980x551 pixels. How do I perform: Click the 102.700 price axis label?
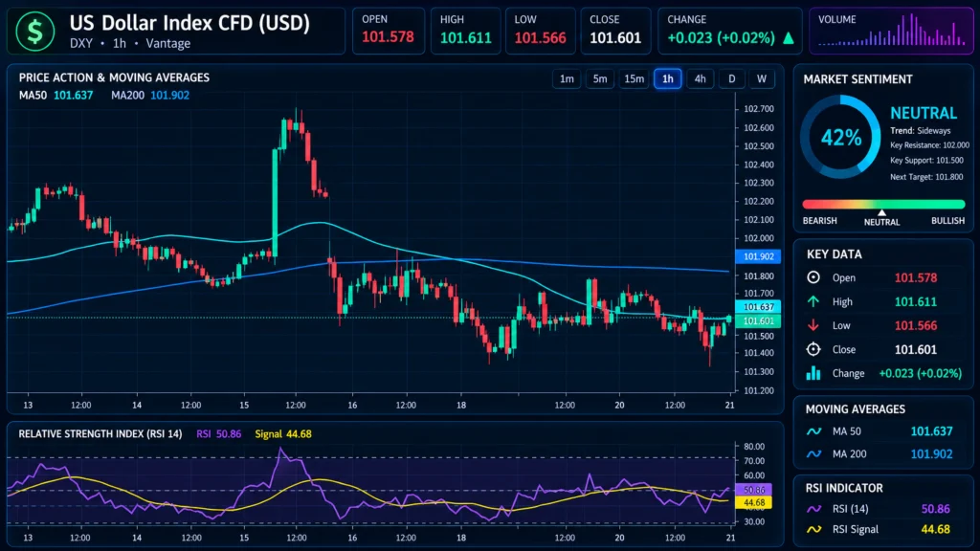[x=758, y=109]
